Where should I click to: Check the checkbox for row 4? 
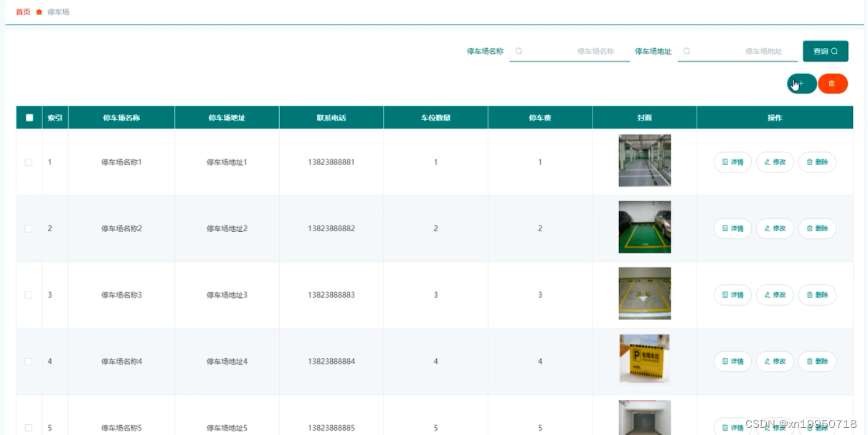pos(29,362)
